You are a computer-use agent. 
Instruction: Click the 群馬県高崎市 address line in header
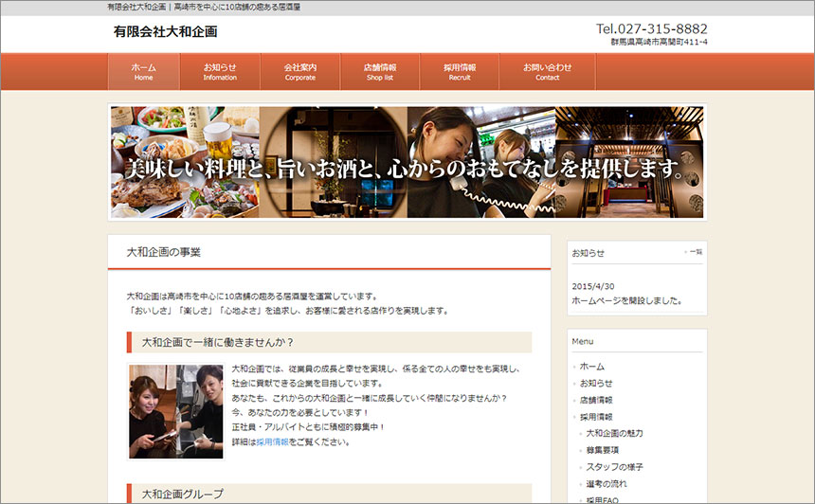click(x=659, y=42)
